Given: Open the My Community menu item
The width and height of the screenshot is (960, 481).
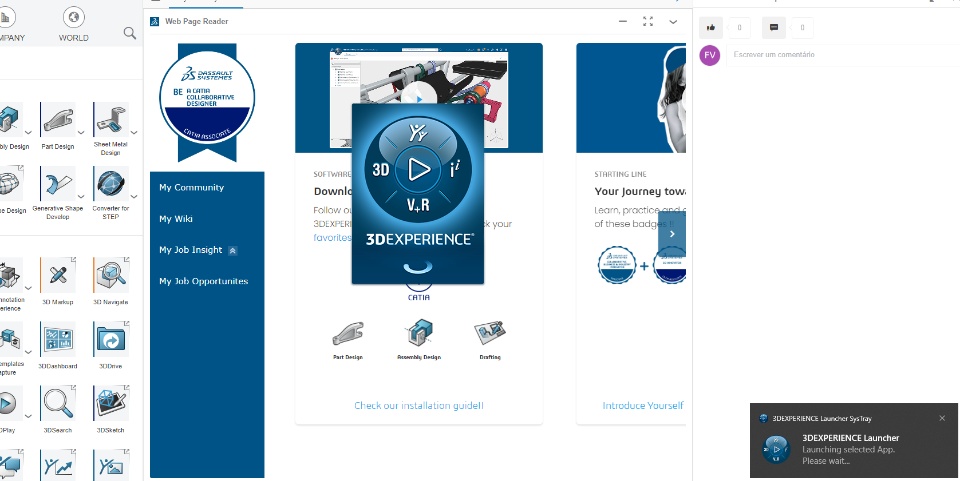Looking at the screenshot, I should (192, 187).
